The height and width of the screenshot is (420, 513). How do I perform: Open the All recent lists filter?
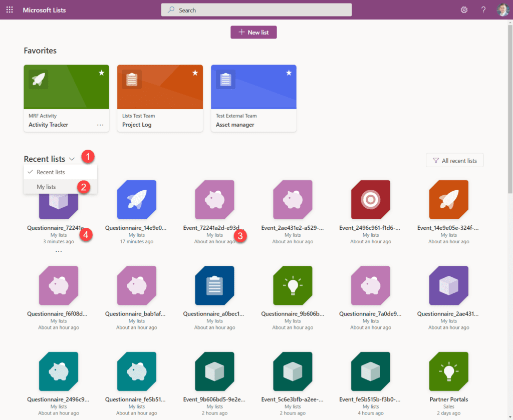coord(455,161)
